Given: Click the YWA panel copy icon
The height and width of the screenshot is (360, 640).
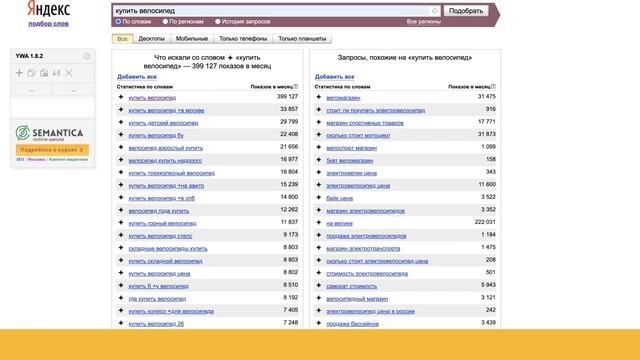Looking at the screenshot, I should click(x=31, y=73).
